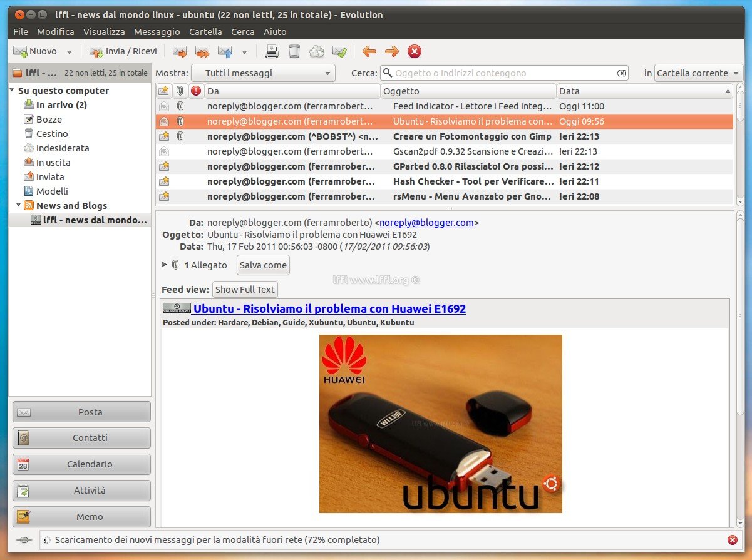752x560 pixels.
Task: Open message 'Feed Indicator - Lettore i Feed'
Action: point(445,106)
